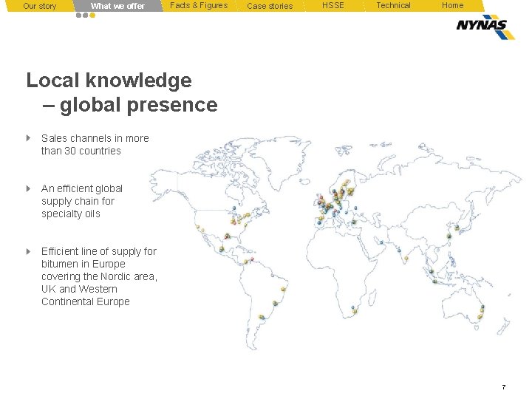Click the map marker in South Africa
Screen dimensions: 532x399
coord(354,310)
